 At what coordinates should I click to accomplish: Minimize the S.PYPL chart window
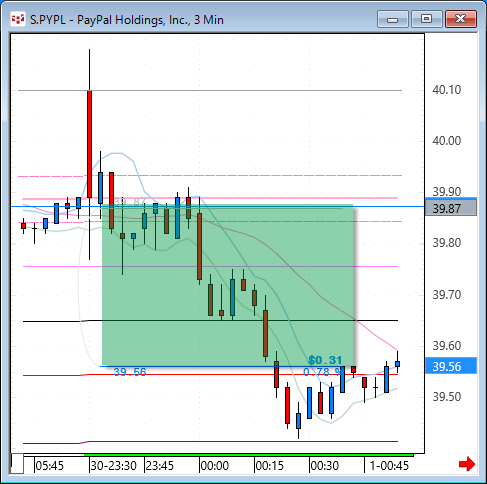pyautogui.click(x=393, y=19)
